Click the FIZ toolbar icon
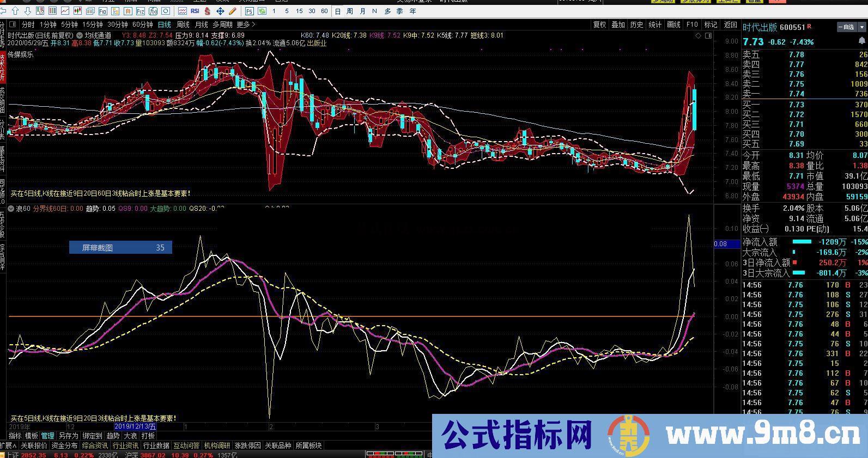This screenshot has height=458, width=868. (x=140, y=11)
